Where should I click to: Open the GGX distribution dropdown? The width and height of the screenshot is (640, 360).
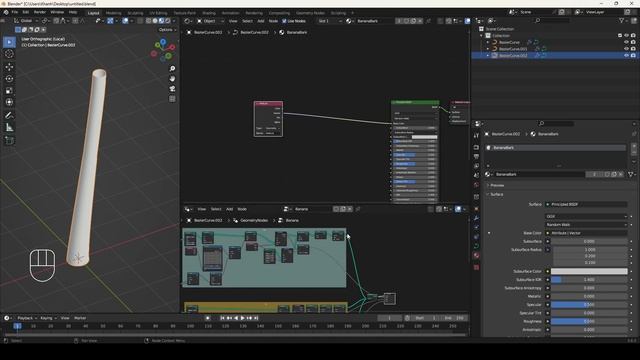[x=586, y=216]
